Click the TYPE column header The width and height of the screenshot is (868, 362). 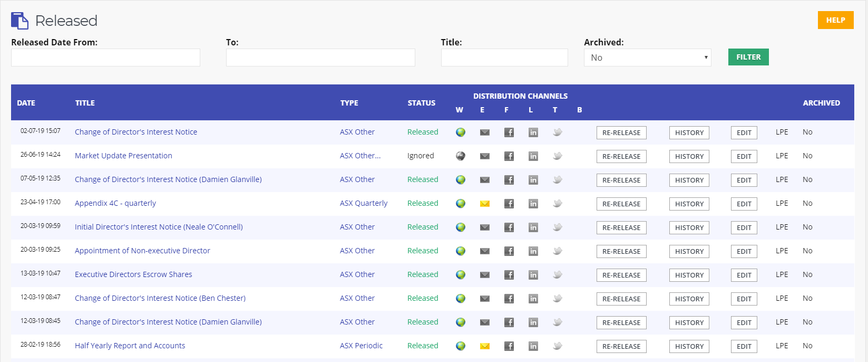[x=349, y=103]
